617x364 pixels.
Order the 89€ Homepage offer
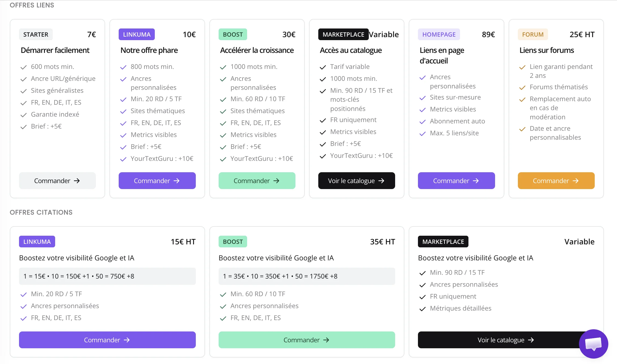(456, 181)
